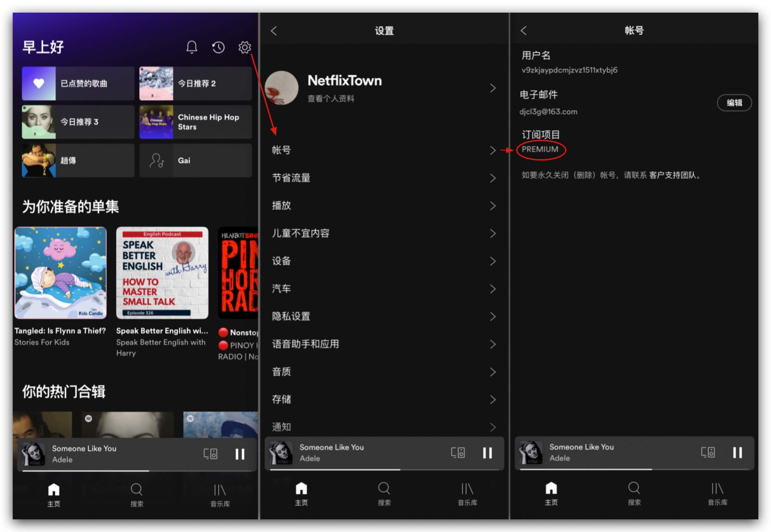Open device connect icon in home mini player
Image resolution: width=771 pixels, height=532 pixels.
(x=210, y=454)
